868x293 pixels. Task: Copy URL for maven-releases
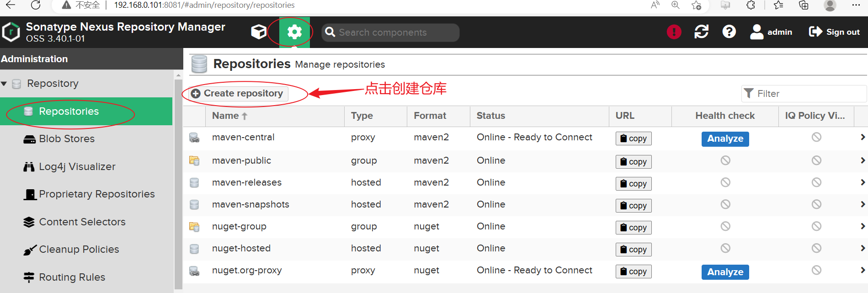634,184
